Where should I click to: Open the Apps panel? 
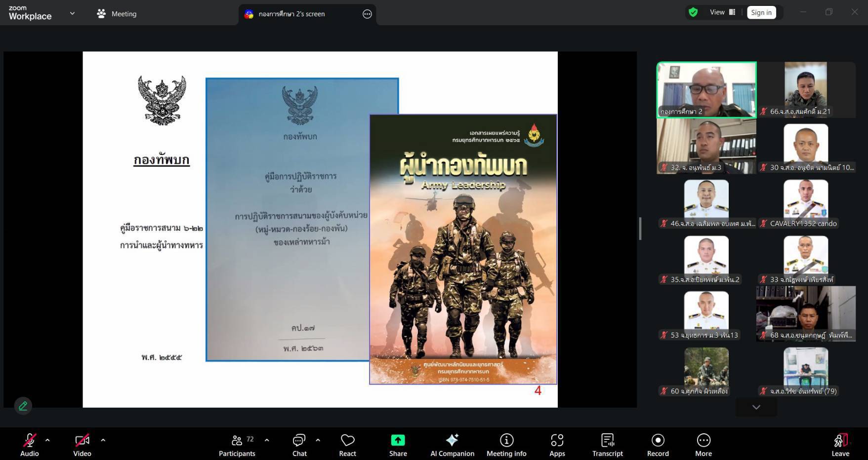click(x=557, y=445)
